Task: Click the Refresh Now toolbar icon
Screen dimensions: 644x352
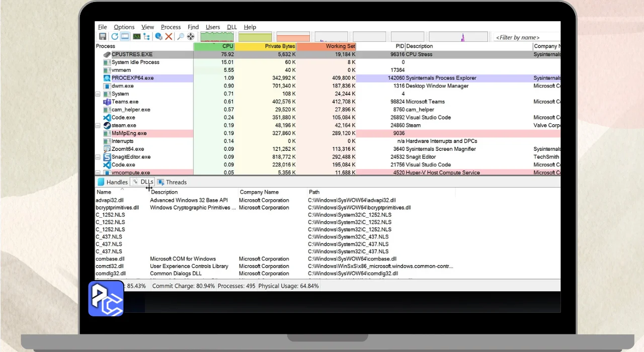Action: (115, 37)
